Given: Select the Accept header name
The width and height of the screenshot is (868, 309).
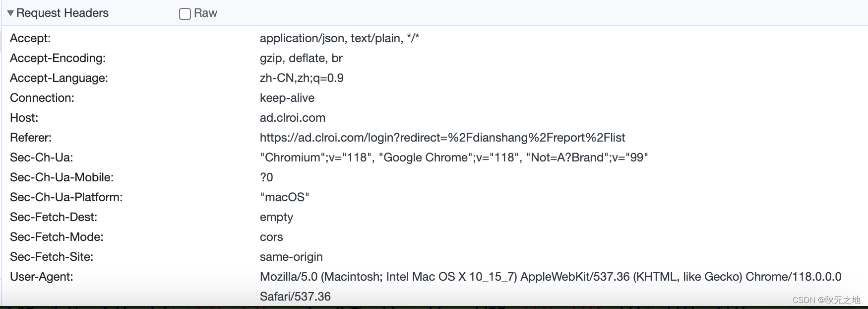Looking at the screenshot, I should (30, 38).
